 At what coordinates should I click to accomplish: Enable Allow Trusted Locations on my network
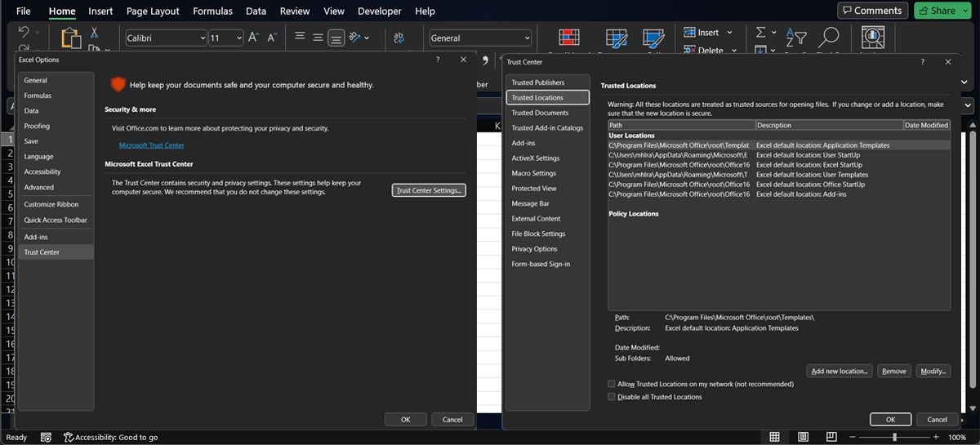click(x=612, y=384)
